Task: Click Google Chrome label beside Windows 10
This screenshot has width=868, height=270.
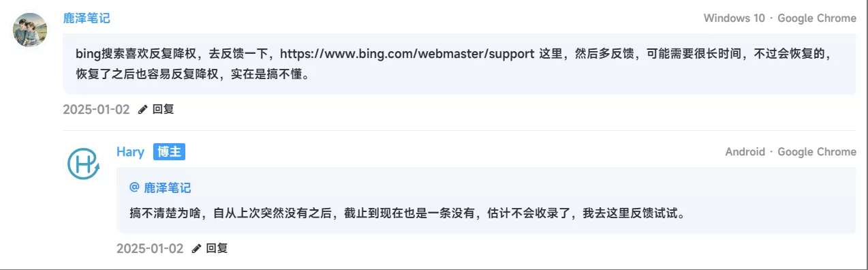Action: click(817, 18)
